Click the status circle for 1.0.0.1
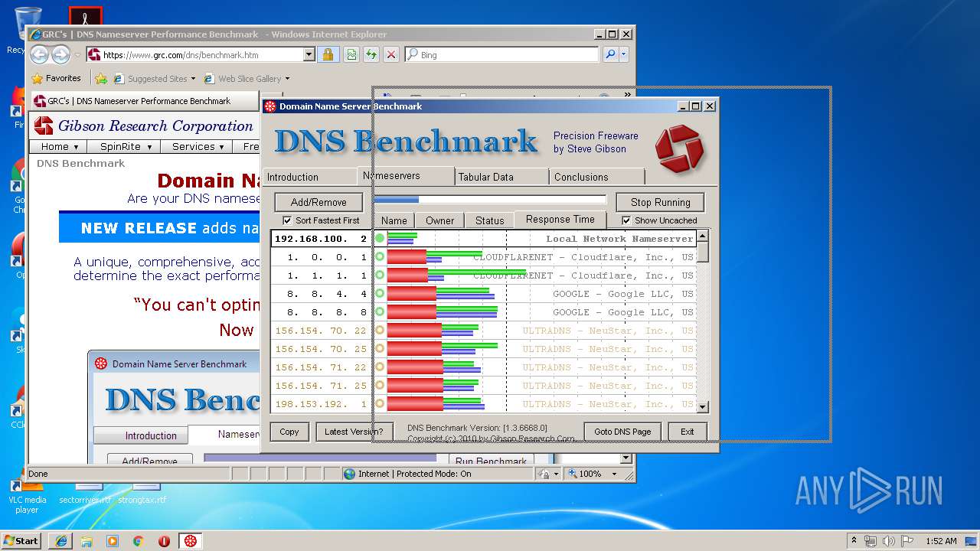Screen dimensions: 980x551 click(380, 257)
